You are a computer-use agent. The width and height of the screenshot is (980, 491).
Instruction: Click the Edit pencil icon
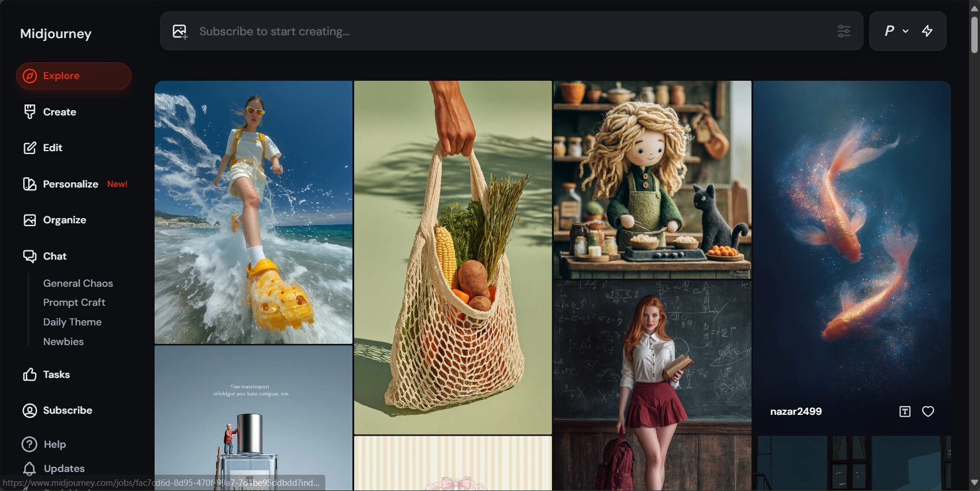29,148
